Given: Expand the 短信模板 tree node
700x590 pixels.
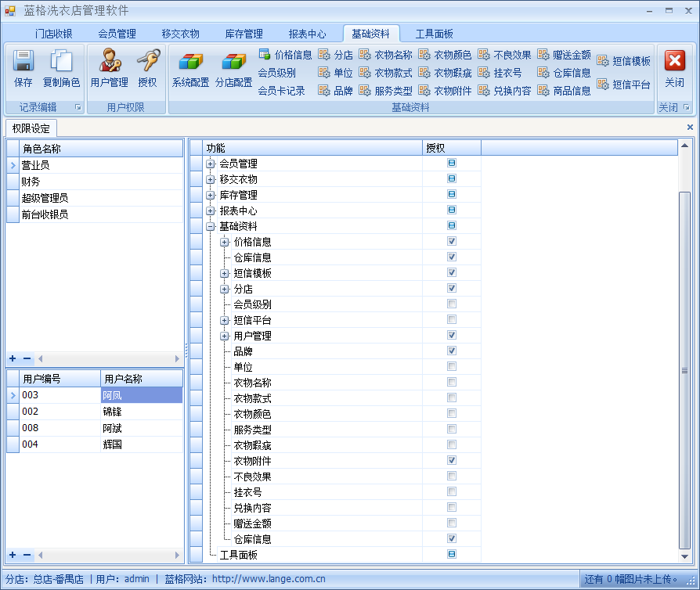Looking at the screenshot, I should [x=225, y=273].
